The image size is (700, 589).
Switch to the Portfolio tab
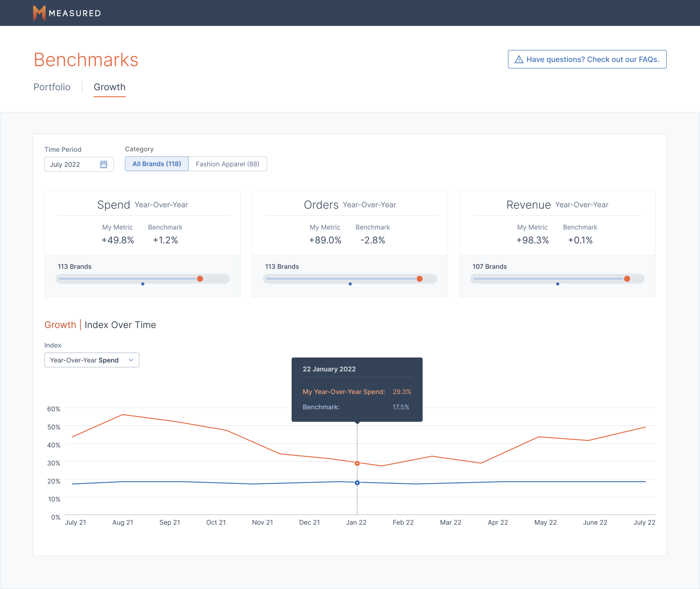point(52,87)
